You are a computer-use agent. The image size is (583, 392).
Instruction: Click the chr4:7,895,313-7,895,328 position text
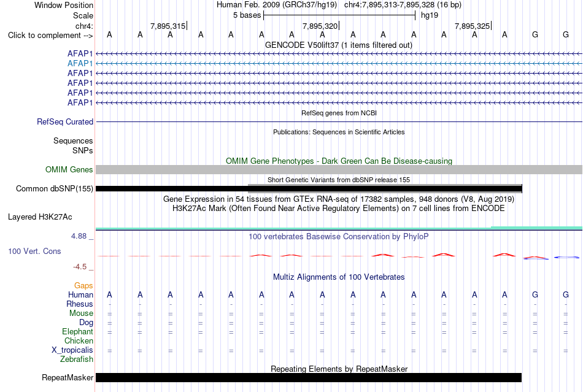click(403, 5)
